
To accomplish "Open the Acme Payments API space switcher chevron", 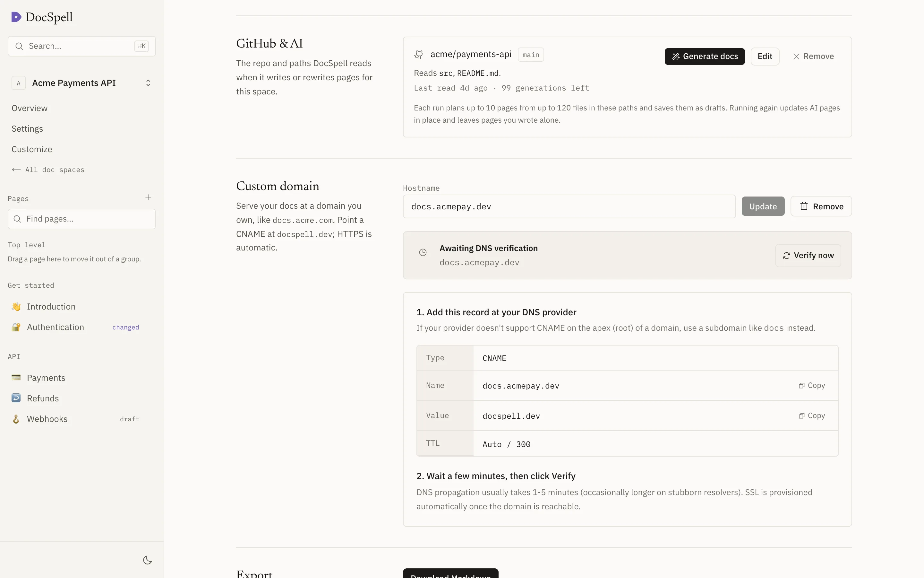I will (x=148, y=83).
